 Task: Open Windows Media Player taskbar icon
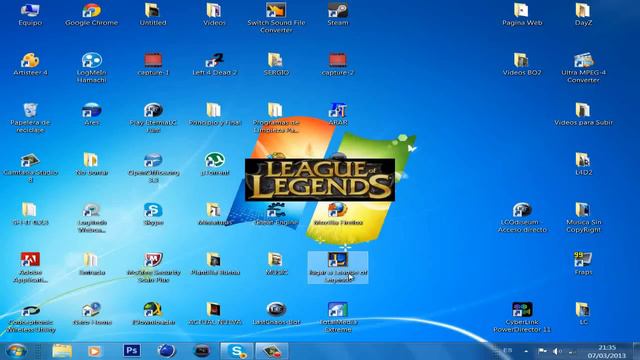[95, 351]
